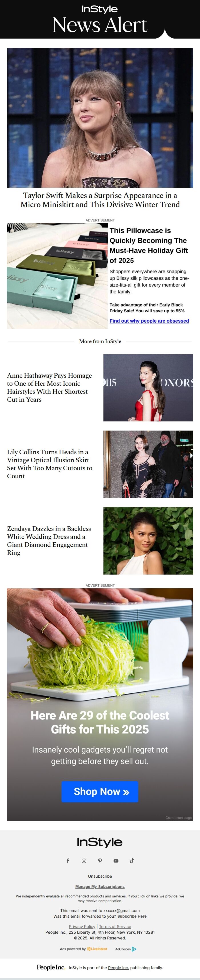Open the Taylor Swift headline article

(x=100, y=200)
